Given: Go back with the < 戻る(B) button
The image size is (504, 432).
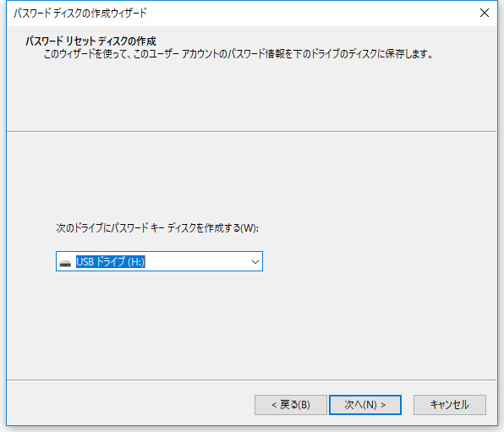Looking at the screenshot, I should (x=291, y=405).
